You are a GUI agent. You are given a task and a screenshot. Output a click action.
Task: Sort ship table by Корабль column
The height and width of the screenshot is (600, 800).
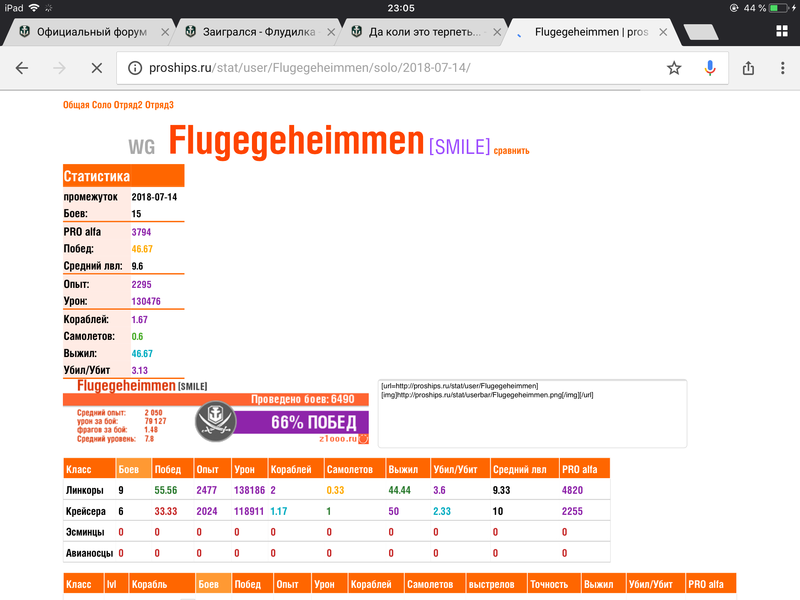(162, 585)
